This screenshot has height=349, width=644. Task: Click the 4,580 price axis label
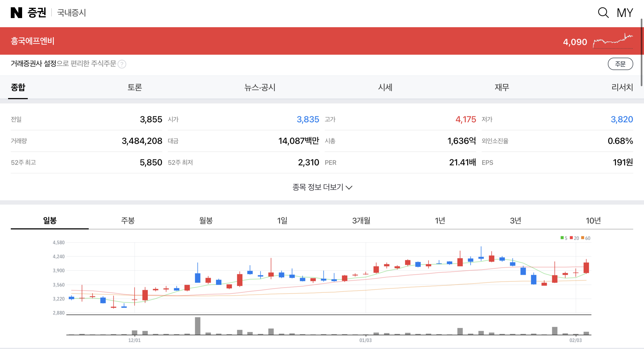pyautogui.click(x=59, y=243)
